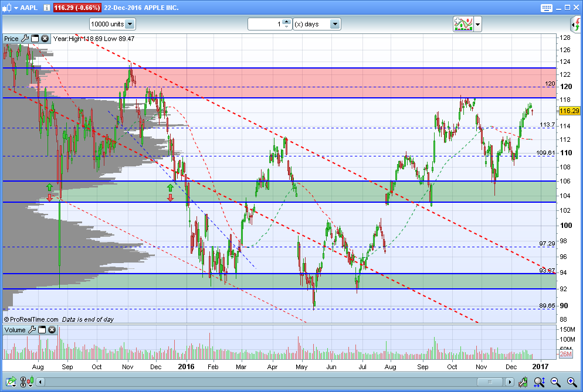Click the 150M volume axis label
Image resolution: width=583 pixels, height=392 pixels.
point(567,329)
